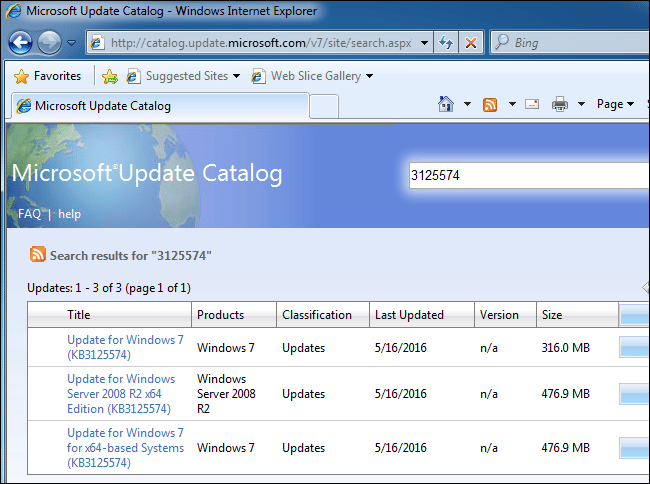
Task: Click the catalog search box containing 3125574
Action: click(x=525, y=176)
